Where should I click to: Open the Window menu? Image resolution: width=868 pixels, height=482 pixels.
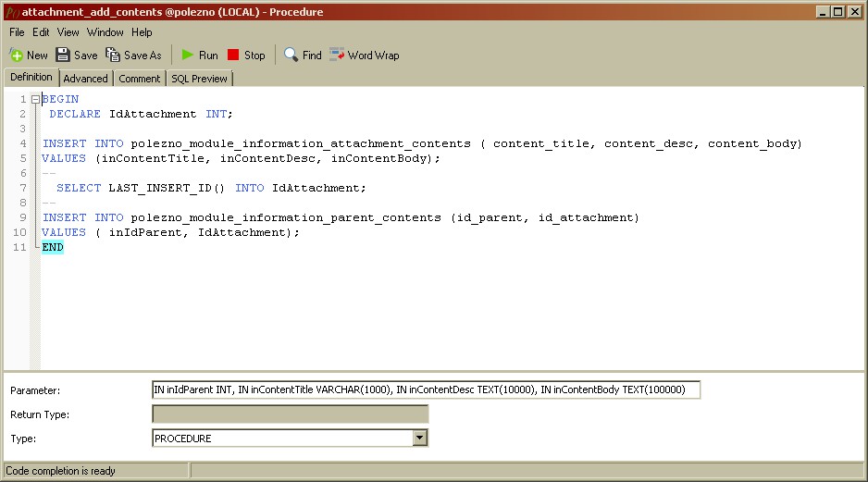pos(105,32)
